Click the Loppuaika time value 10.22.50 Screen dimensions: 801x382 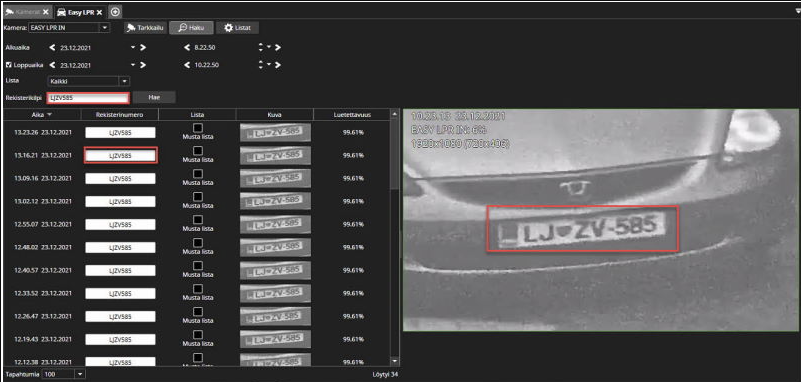point(207,65)
